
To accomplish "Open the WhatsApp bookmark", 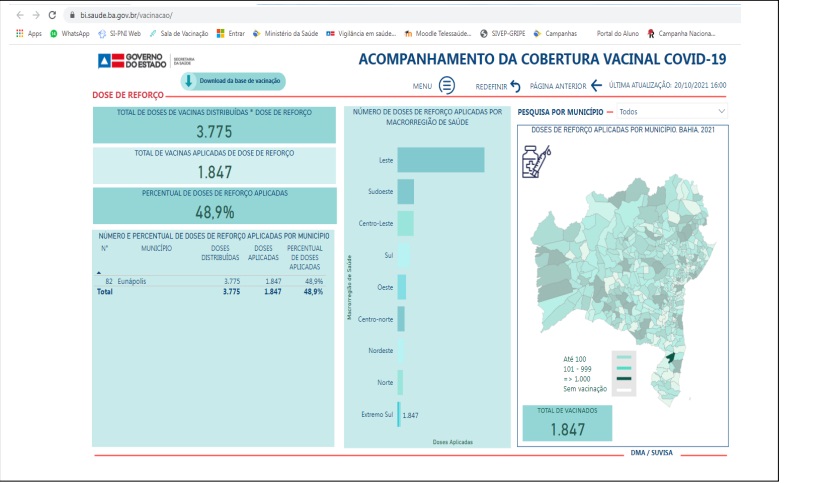I will (x=69, y=33).
